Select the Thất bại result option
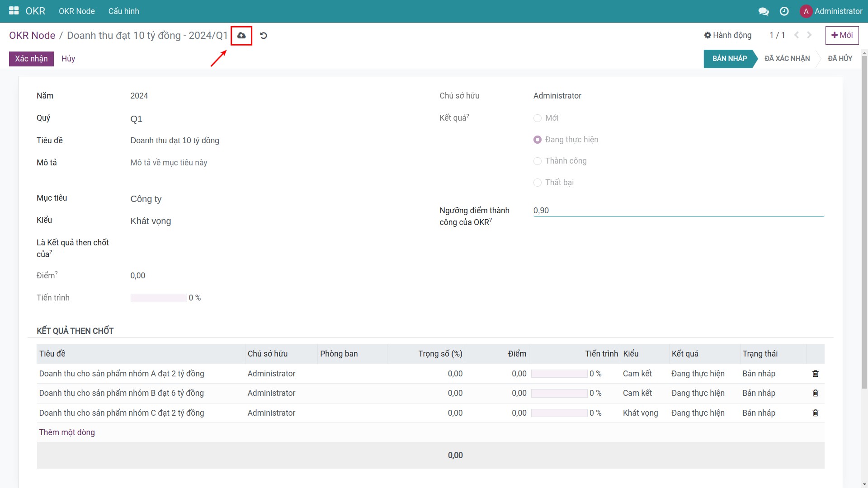The image size is (868, 488). coord(538,183)
